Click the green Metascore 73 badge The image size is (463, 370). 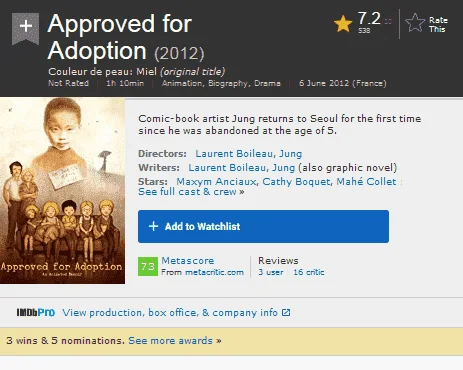pos(148,266)
